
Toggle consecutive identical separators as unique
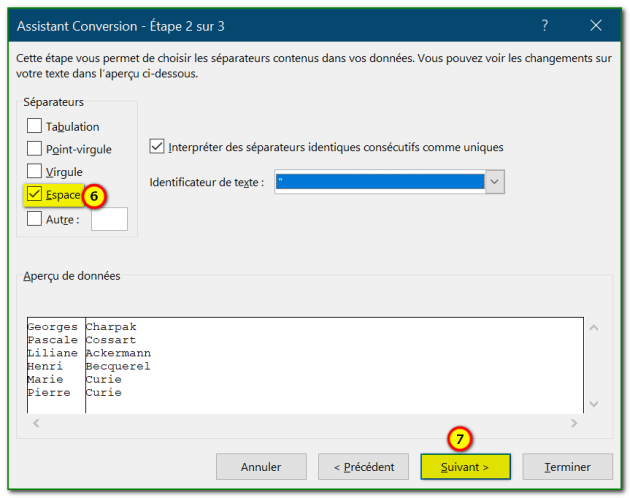(156, 147)
